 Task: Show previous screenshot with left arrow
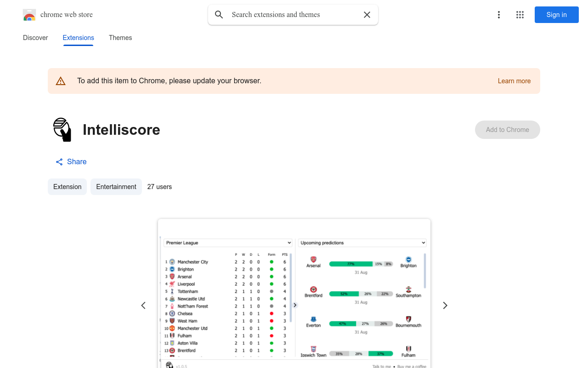pos(143,305)
